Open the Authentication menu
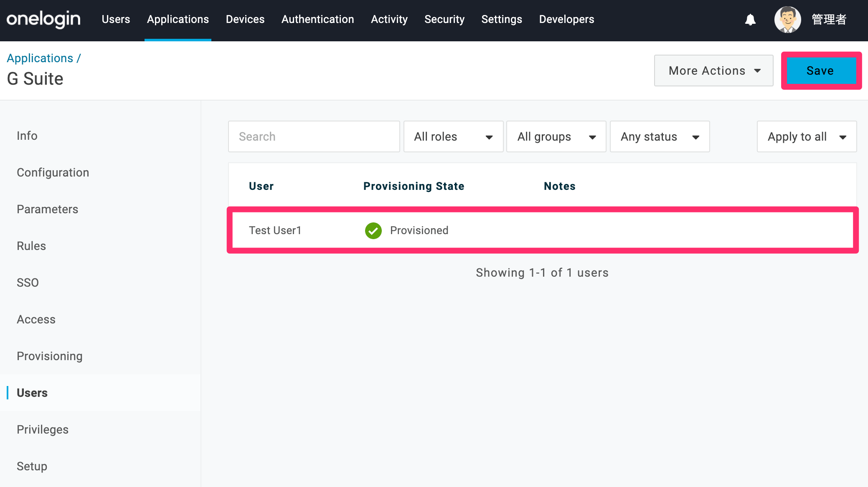868x487 pixels. tap(318, 20)
